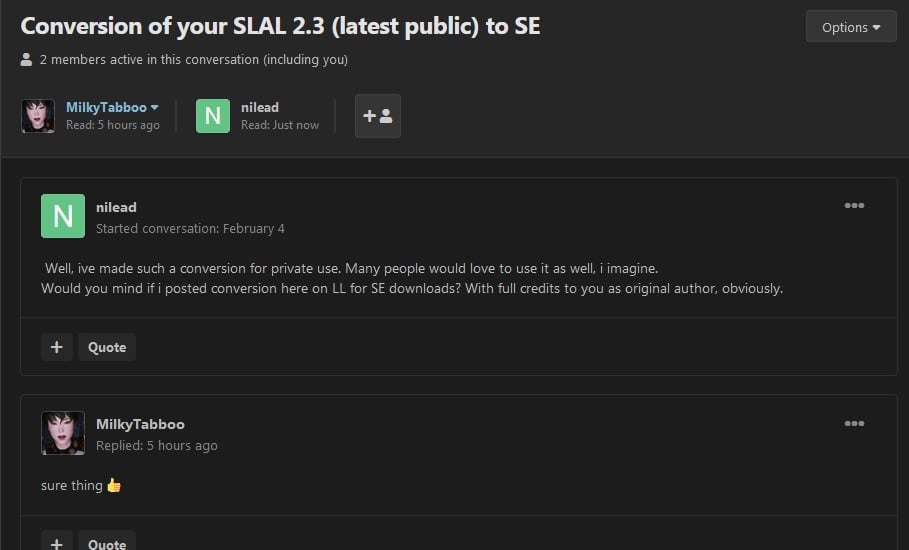Click the thumbs up emoji in reply
Image resolution: width=909 pixels, height=550 pixels.
114,485
